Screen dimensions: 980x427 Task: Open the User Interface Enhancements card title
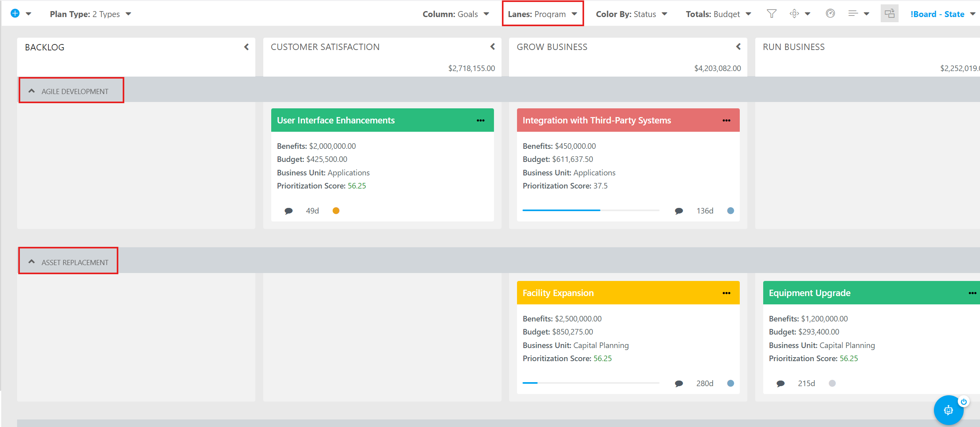pos(336,120)
